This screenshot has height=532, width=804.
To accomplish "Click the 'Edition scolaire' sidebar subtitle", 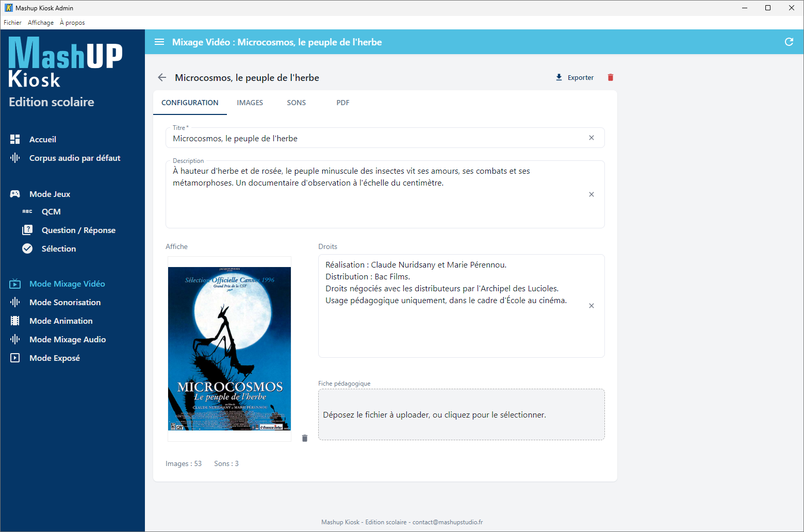I will point(52,102).
